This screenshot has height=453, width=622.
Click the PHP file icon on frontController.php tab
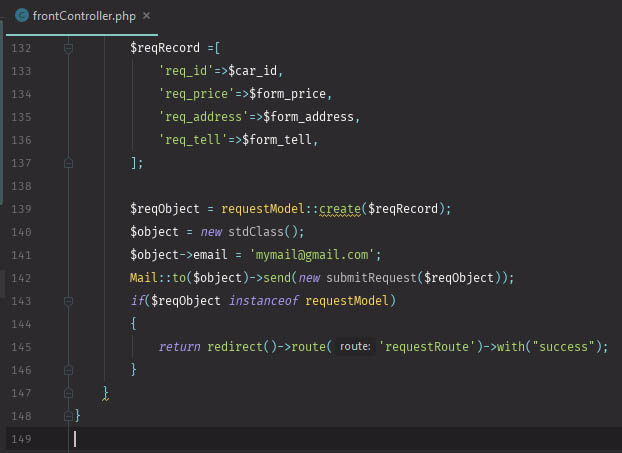pyautogui.click(x=20, y=15)
